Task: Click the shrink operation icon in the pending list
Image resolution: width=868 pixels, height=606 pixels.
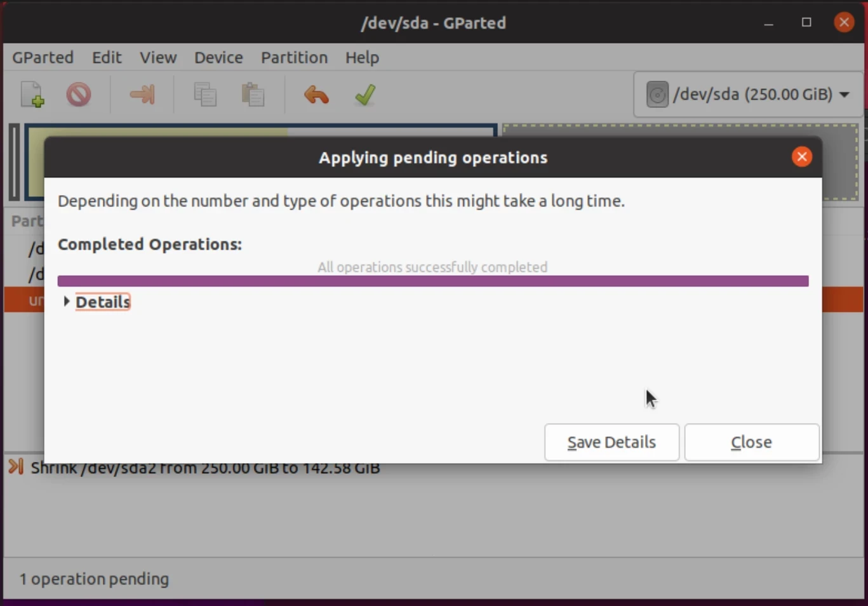Action: point(16,468)
